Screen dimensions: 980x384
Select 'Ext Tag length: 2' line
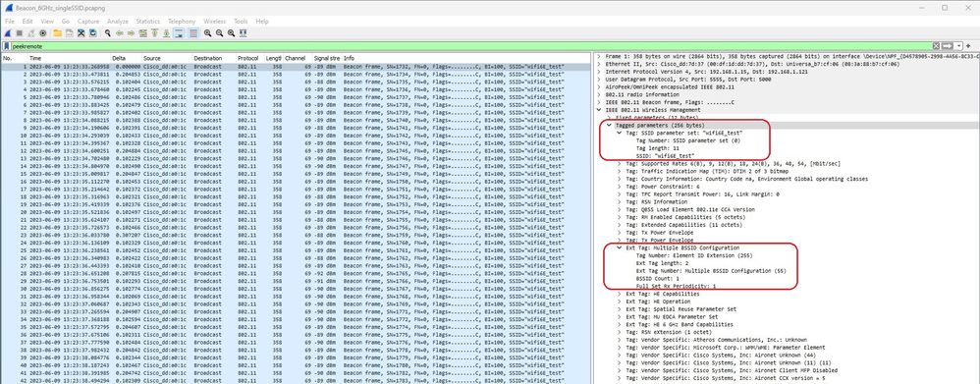(x=662, y=263)
